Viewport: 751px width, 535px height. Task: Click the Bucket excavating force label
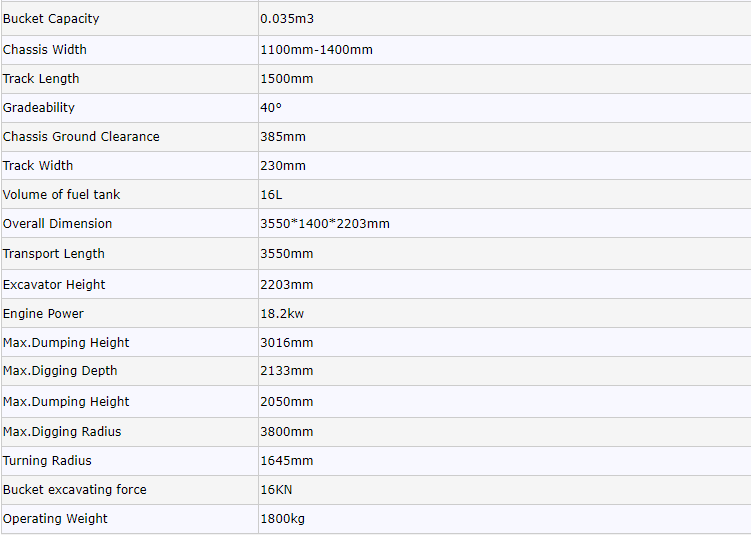pos(75,490)
